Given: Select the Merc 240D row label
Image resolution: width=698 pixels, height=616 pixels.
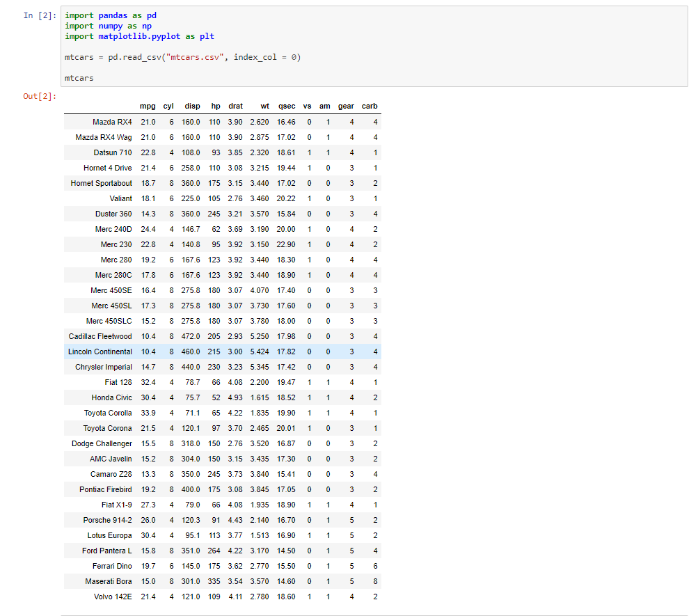Looking at the screenshot, I should pos(113,229).
